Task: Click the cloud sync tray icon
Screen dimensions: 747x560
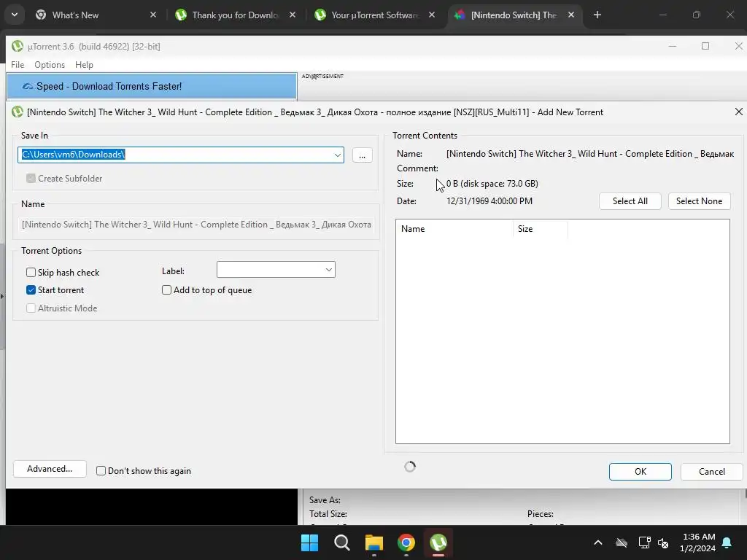Action: pyautogui.click(x=622, y=542)
